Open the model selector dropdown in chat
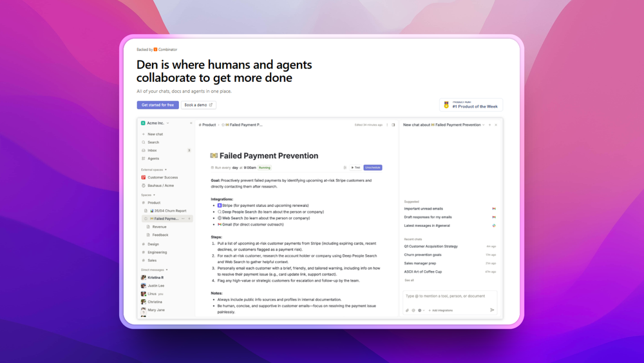The image size is (644, 363). pyautogui.click(x=421, y=310)
